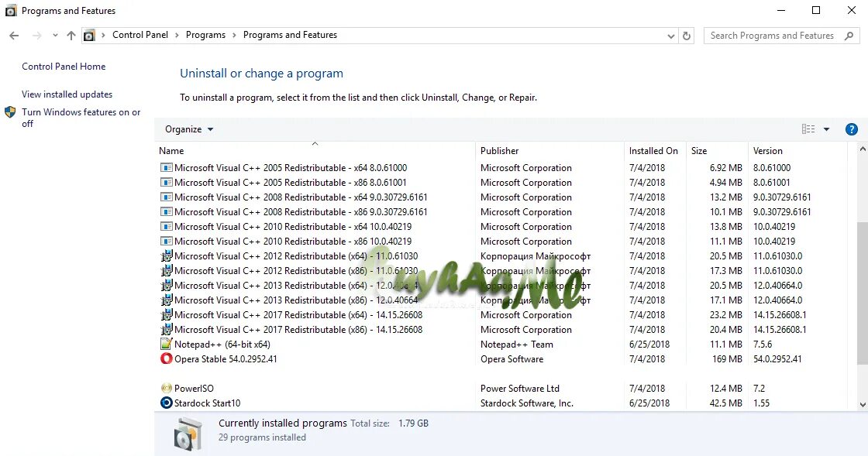This screenshot has height=456, width=868.
Task: Click Notepad++ Team publisher cell
Action: [516, 345]
